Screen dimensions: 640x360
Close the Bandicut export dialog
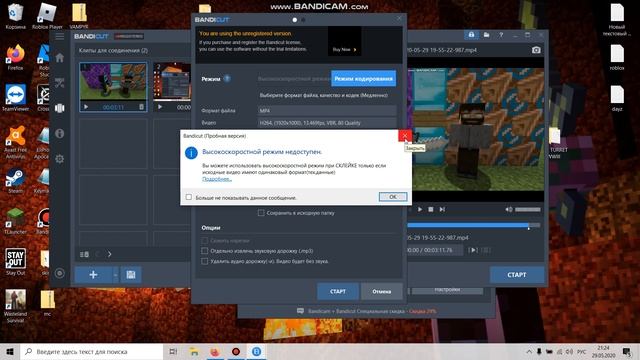coord(399,18)
